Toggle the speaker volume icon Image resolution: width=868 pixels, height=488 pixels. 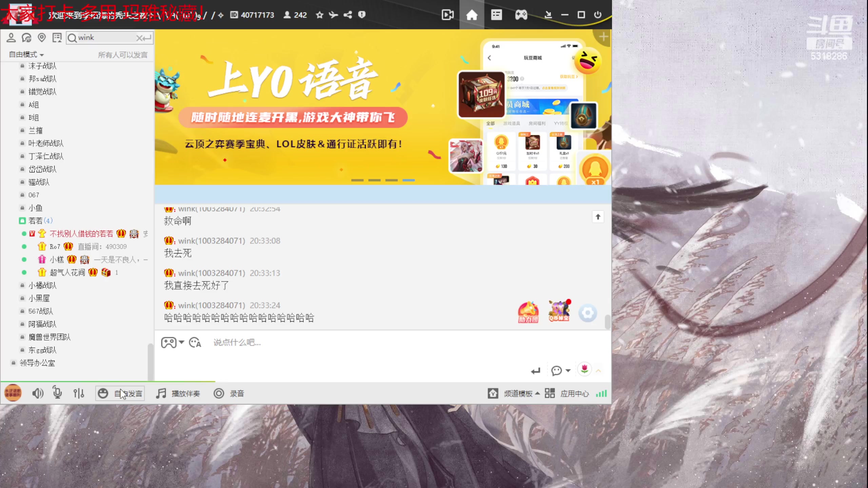[38, 393]
